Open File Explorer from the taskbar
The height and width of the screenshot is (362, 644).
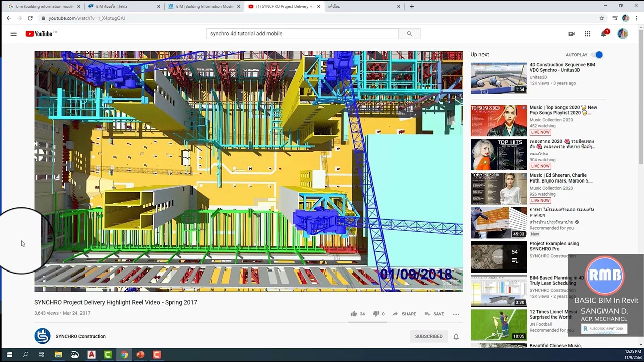click(58, 355)
